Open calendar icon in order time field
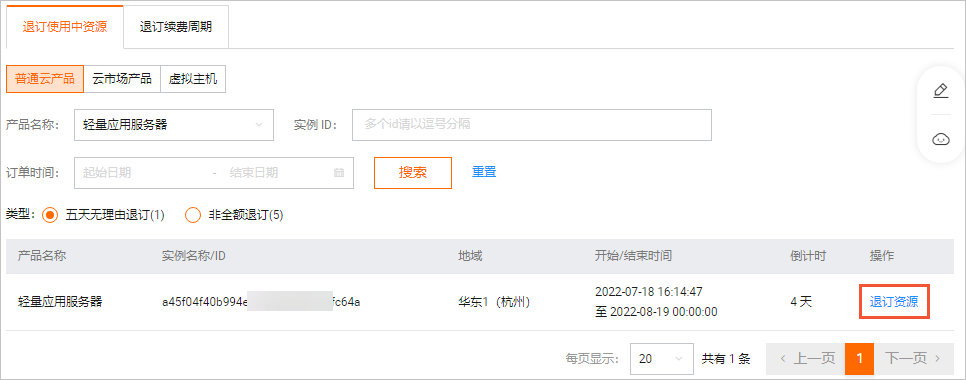Screen dimensions: 966x380 [x=338, y=172]
